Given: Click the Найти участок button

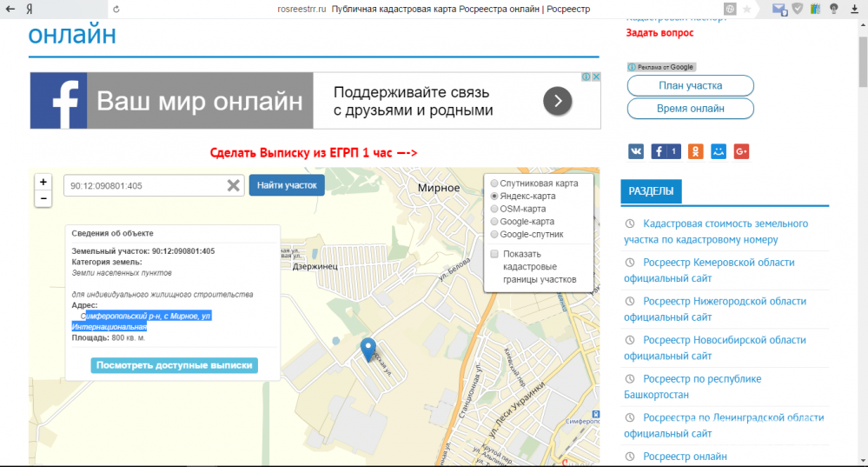Looking at the screenshot, I should (x=287, y=185).
